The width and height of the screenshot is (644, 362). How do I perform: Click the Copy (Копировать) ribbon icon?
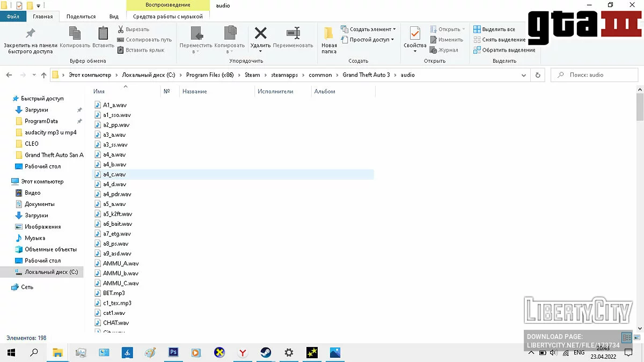point(75,34)
